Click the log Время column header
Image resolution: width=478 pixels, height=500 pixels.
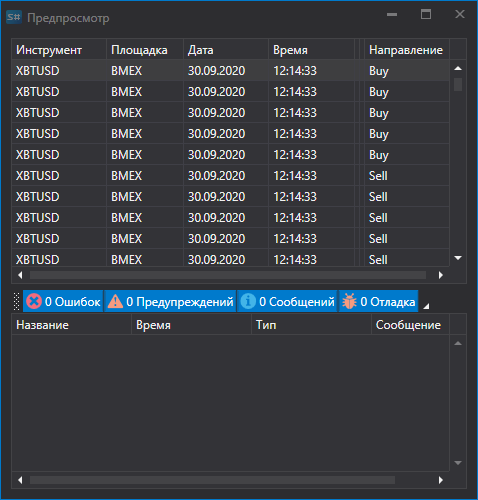pos(191,325)
